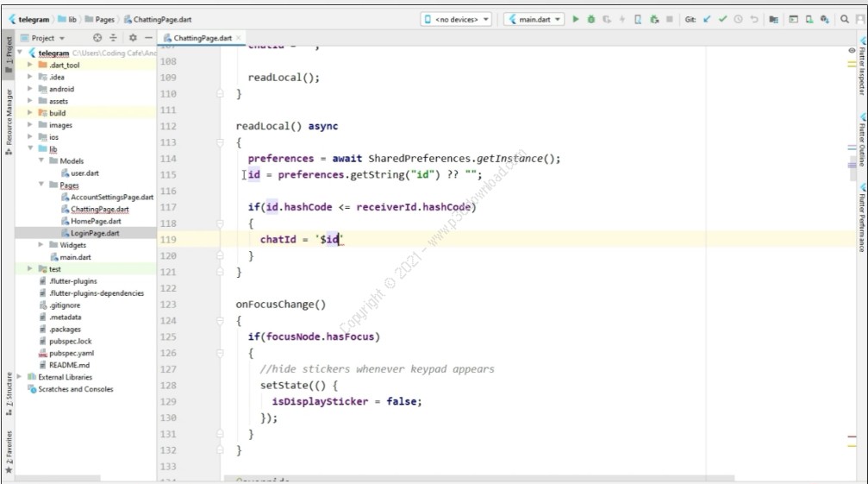
Task: Toggle the 1: Project tool window
Action: click(x=9, y=54)
